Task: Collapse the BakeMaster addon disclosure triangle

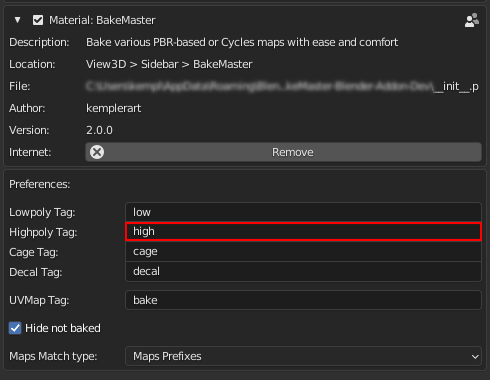Action: pos(18,20)
